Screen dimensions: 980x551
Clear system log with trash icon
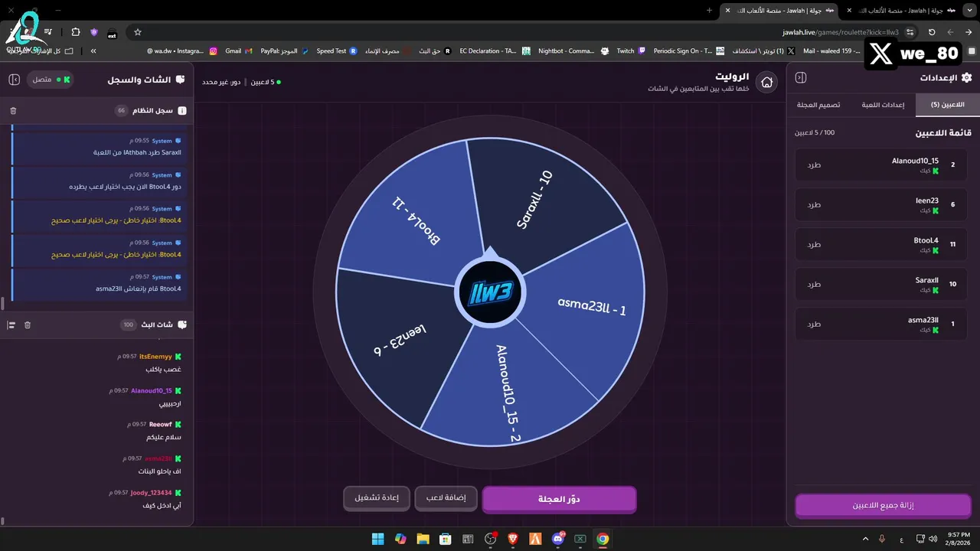[x=13, y=111]
